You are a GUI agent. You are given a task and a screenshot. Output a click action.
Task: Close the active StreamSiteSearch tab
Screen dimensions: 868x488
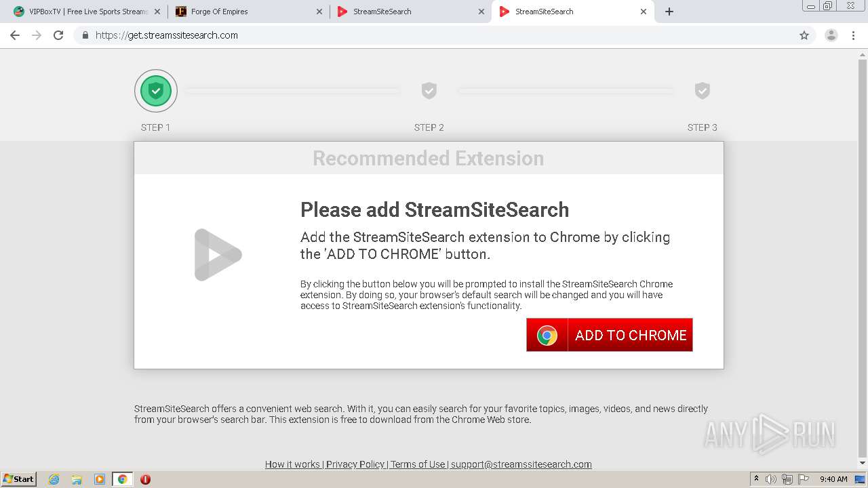(644, 12)
